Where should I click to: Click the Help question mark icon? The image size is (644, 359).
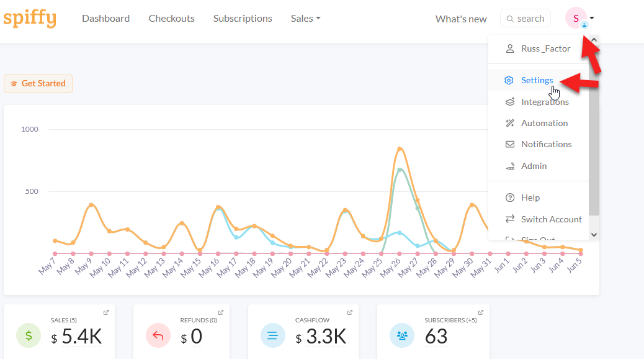tap(510, 198)
